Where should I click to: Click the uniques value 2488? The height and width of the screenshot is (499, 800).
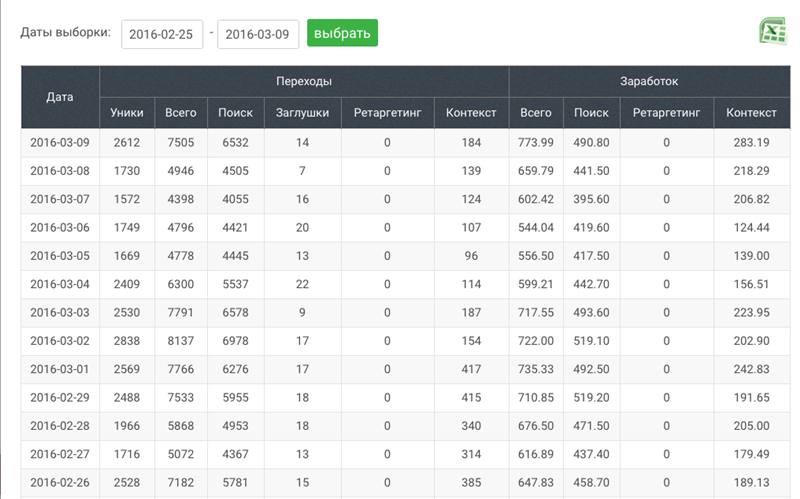127,397
